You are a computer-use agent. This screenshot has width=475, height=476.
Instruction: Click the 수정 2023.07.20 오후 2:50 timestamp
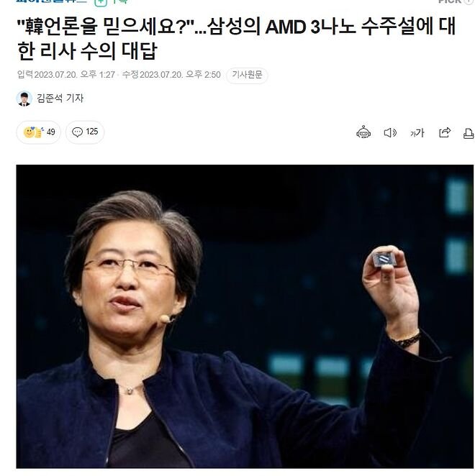point(171,74)
